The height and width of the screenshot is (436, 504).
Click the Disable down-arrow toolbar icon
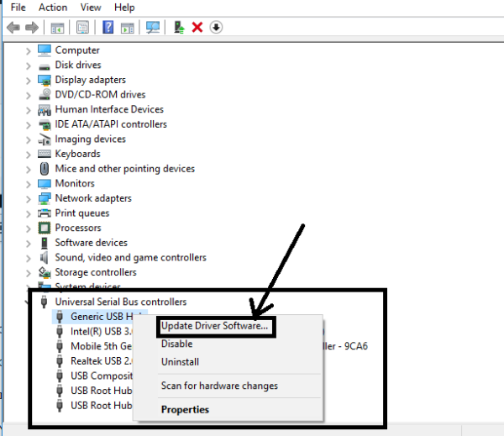pyautogui.click(x=216, y=28)
